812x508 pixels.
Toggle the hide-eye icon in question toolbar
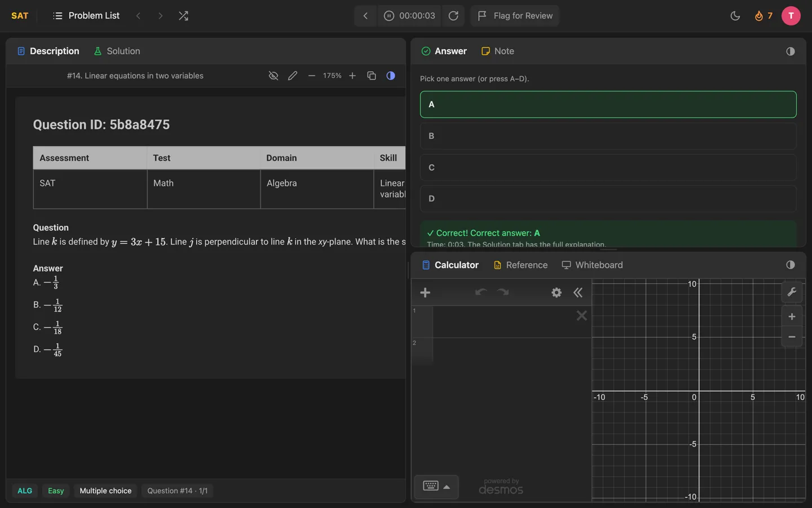273,76
